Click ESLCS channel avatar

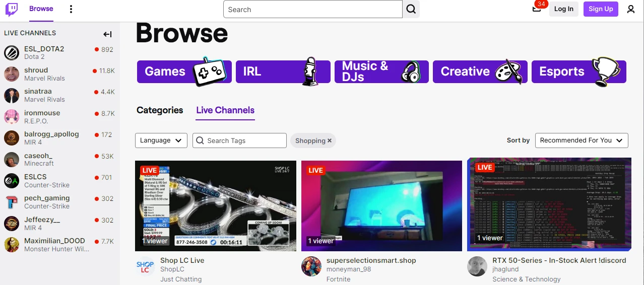click(12, 180)
